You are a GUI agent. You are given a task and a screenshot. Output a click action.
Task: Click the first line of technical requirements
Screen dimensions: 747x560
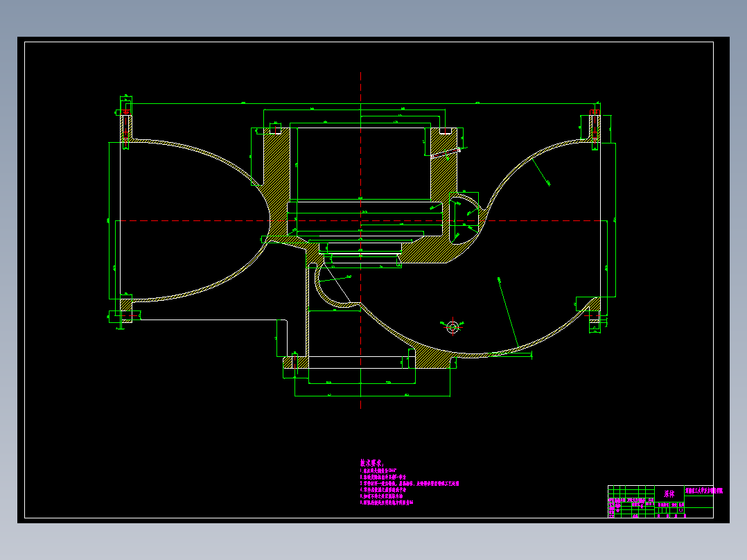pyautogui.click(x=380, y=471)
